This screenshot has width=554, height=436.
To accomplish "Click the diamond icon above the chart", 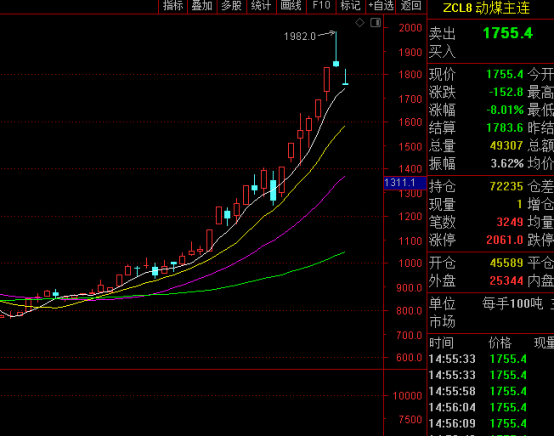I will pos(360,23).
